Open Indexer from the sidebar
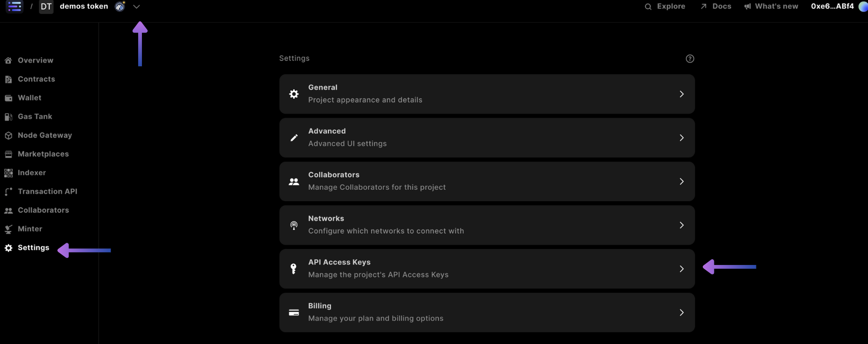The image size is (868, 344). click(8, 172)
